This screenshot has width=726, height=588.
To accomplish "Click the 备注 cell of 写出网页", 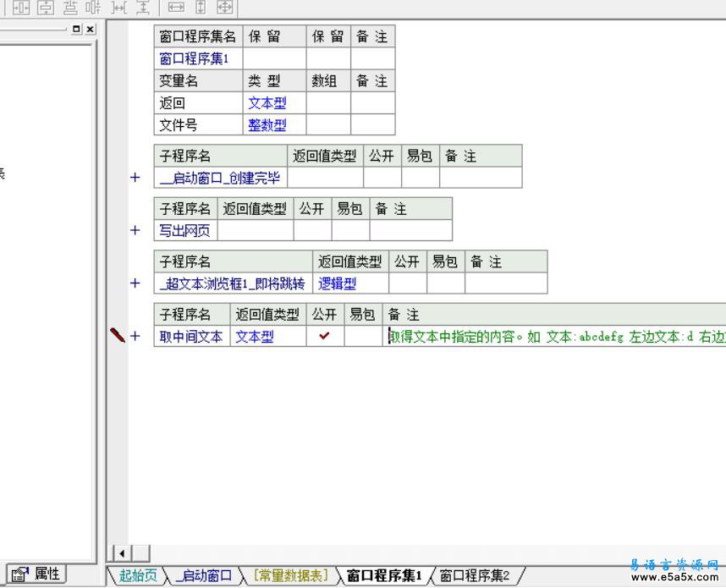I will [411, 230].
